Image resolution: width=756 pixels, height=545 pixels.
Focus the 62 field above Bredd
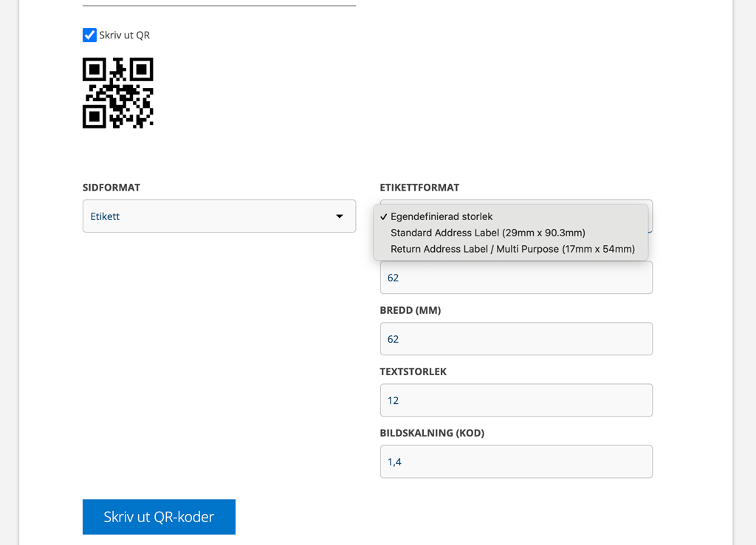click(x=516, y=278)
